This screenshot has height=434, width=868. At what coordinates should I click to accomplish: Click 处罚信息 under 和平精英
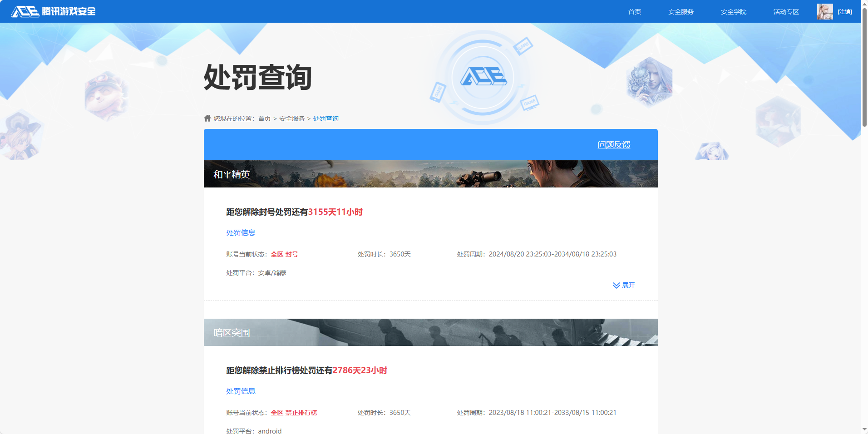240,232
